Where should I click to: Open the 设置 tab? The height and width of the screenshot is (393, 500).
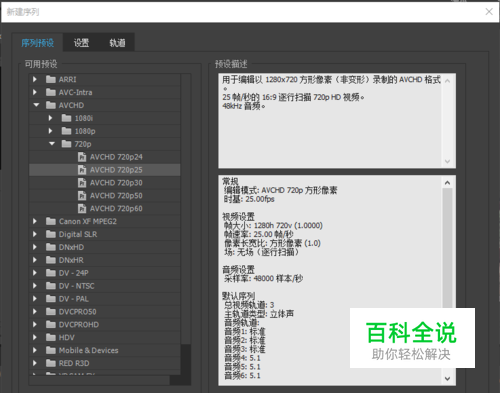pyautogui.click(x=81, y=43)
